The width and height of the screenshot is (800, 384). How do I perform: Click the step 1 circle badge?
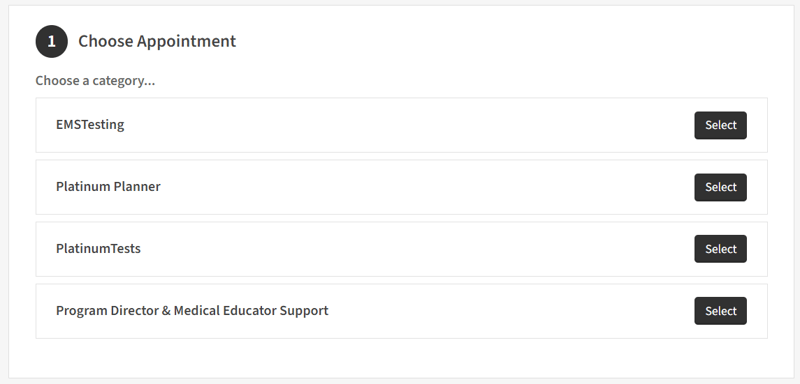click(x=52, y=41)
